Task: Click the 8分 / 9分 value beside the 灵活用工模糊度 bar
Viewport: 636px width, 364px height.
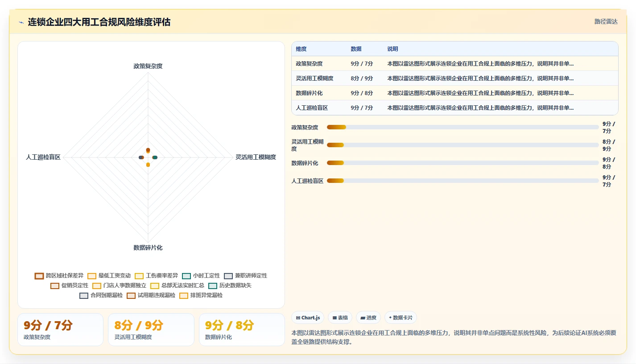Action: point(609,145)
